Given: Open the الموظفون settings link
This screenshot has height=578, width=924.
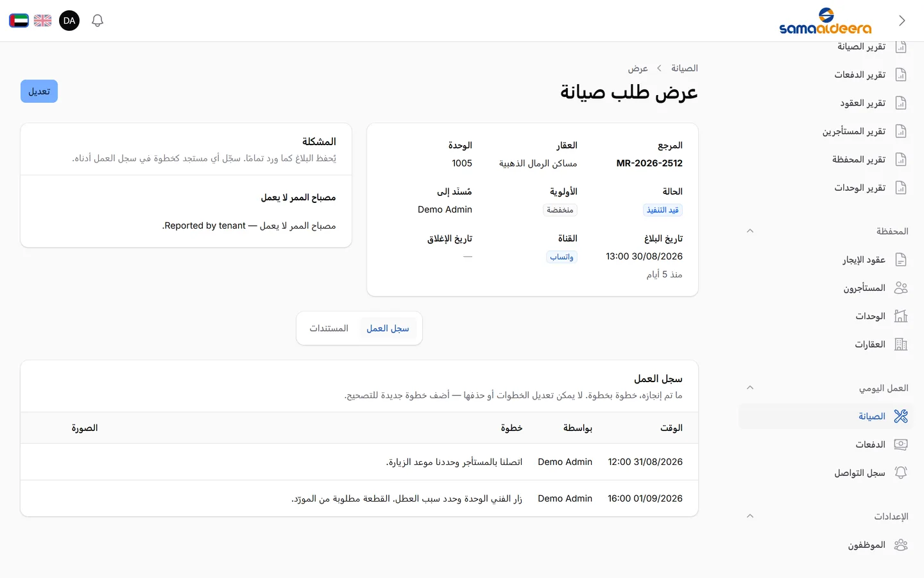Looking at the screenshot, I should pyautogui.click(x=825, y=545).
